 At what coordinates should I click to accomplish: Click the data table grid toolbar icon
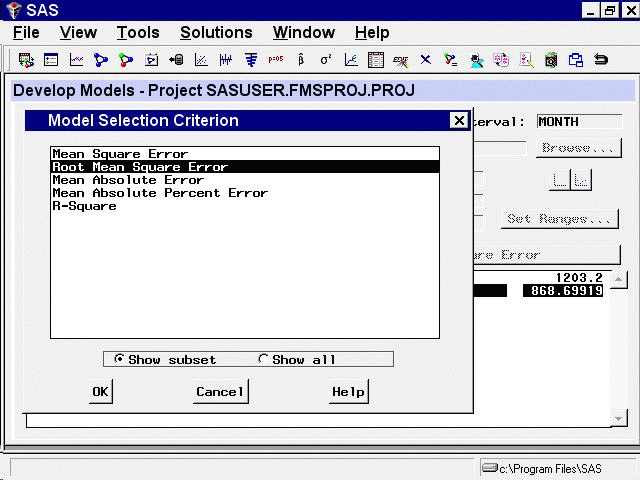(x=376, y=60)
